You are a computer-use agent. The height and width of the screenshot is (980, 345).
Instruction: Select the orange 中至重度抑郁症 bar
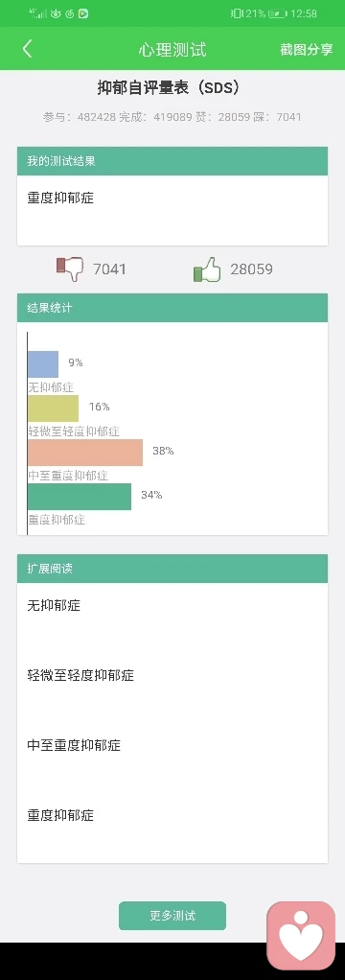pos(85,453)
